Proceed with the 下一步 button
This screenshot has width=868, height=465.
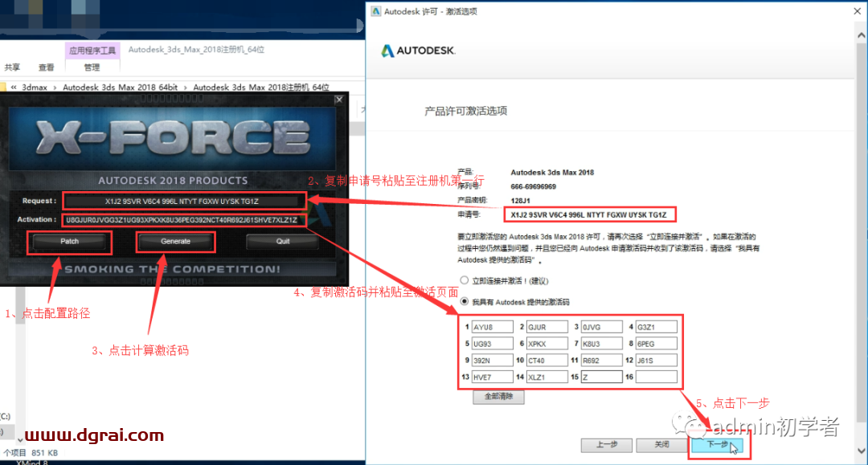718,445
